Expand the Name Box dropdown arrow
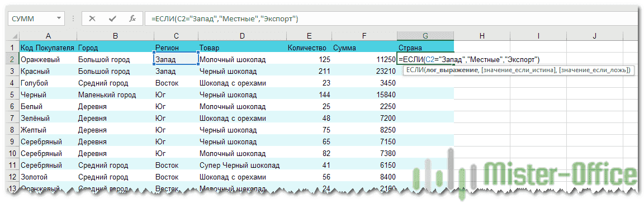The image size is (644, 203). click(x=59, y=18)
